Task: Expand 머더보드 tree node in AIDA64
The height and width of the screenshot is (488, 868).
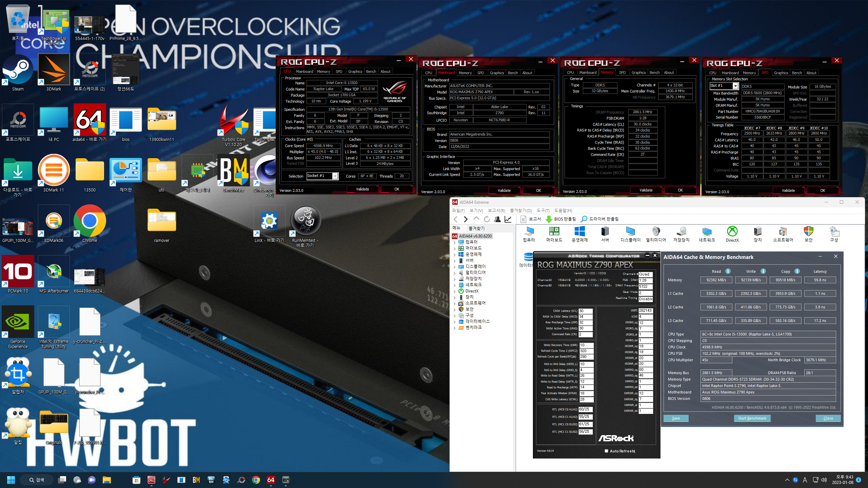Action: [455, 248]
